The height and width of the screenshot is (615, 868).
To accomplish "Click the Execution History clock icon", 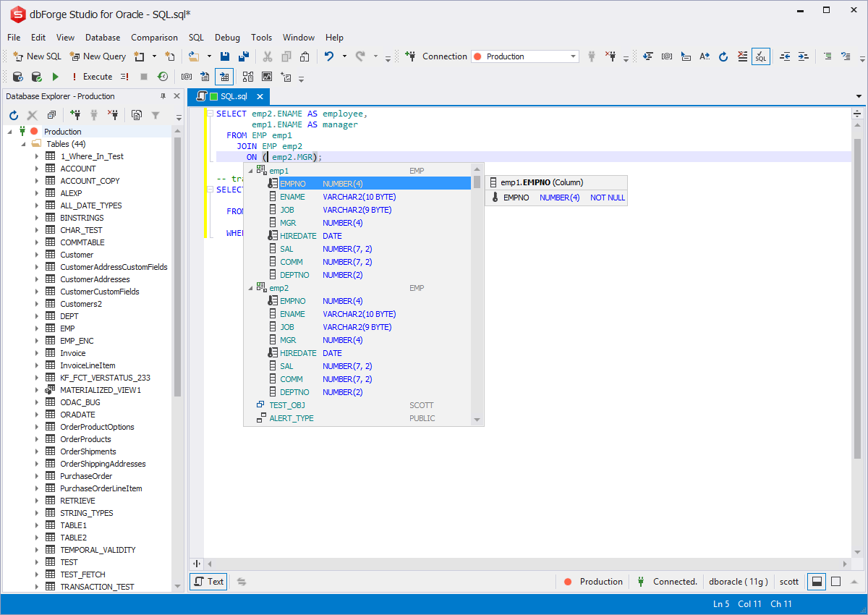I will [x=163, y=77].
